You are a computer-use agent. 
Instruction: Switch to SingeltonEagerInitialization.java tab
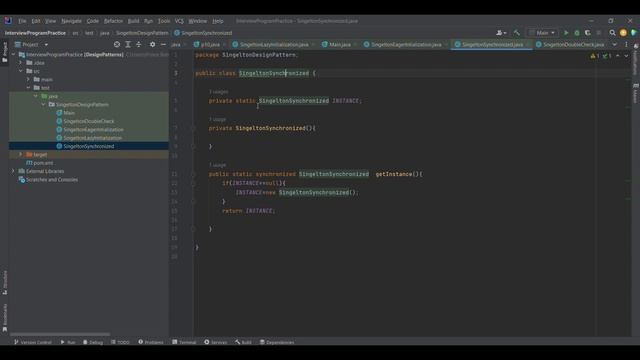(x=406, y=44)
